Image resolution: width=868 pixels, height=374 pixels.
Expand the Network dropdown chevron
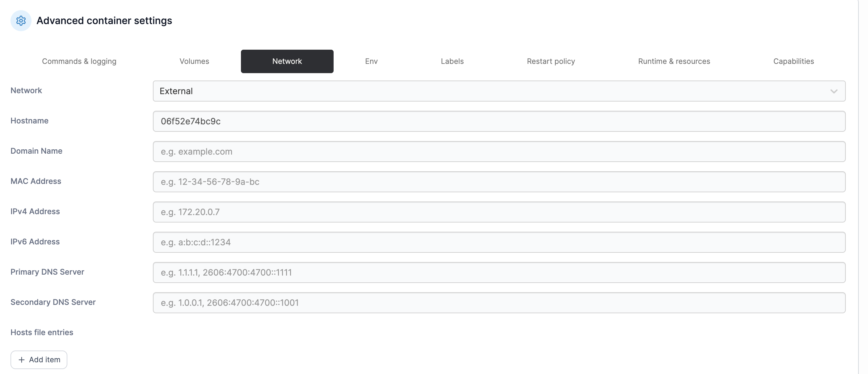pos(834,91)
